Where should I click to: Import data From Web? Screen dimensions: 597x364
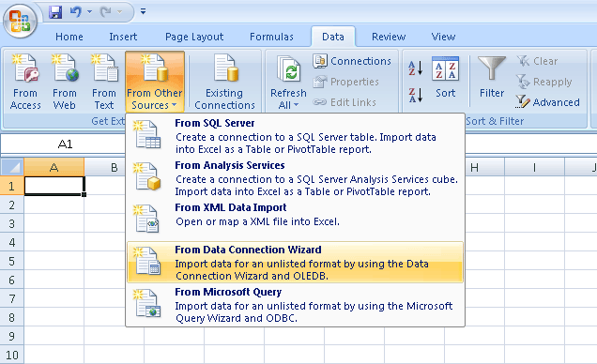pyautogui.click(x=65, y=82)
